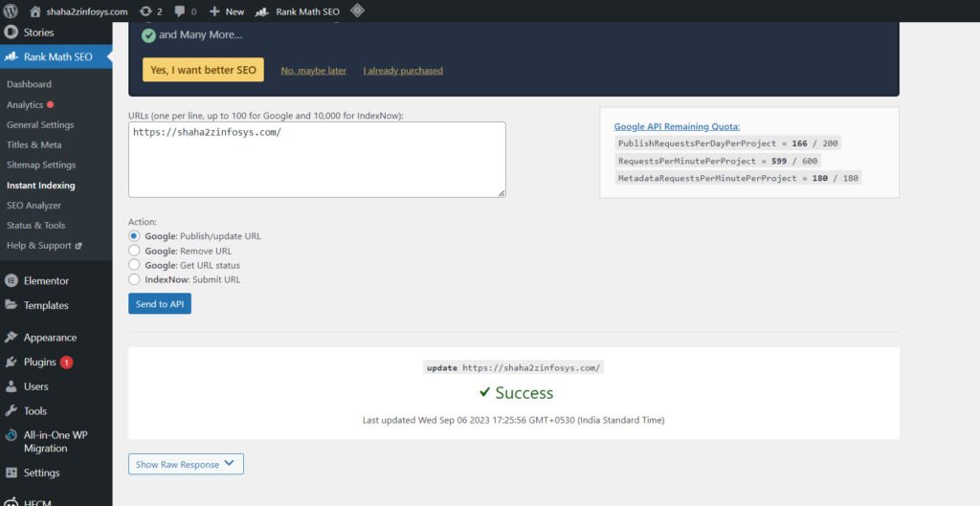Click the New plus item
980x506 pixels.
[x=226, y=11]
